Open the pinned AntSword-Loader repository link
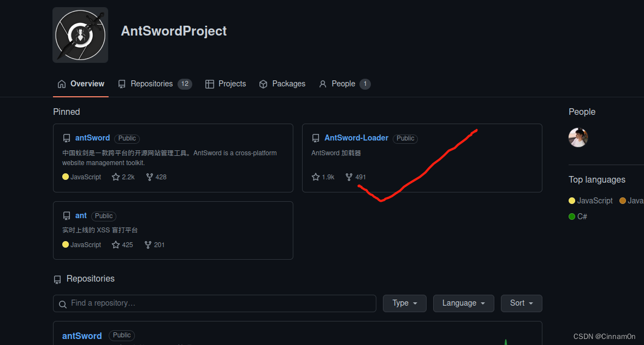This screenshot has height=345, width=644. (x=356, y=138)
